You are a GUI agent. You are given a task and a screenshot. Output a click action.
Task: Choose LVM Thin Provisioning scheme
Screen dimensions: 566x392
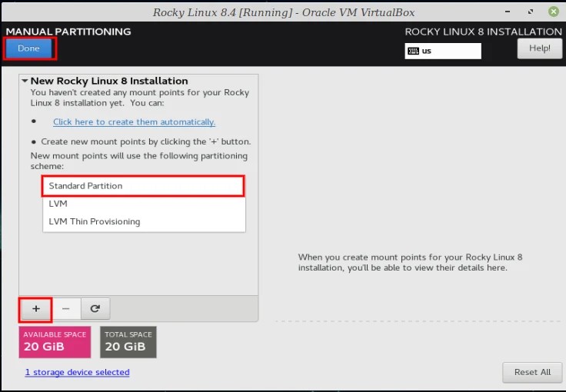tap(144, 221)
